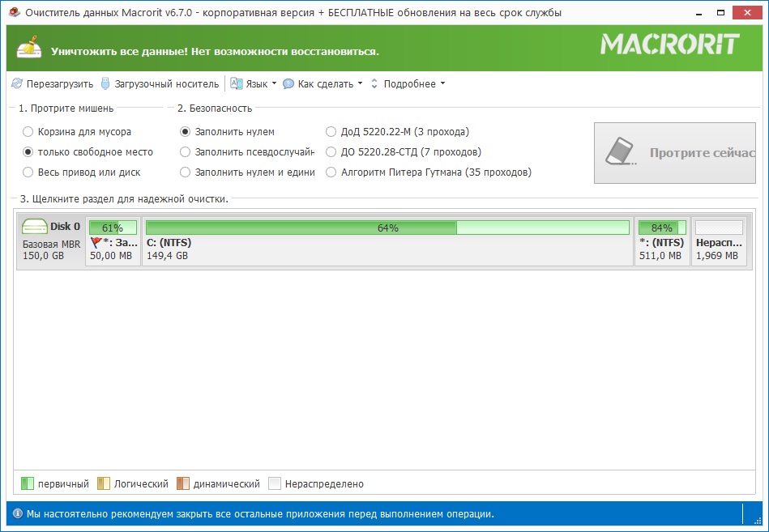This screenshot has height=532, width=769.
Task: Click the Как сделать help bubble icon
Action: pyautogui.click(x=287, y=83)
